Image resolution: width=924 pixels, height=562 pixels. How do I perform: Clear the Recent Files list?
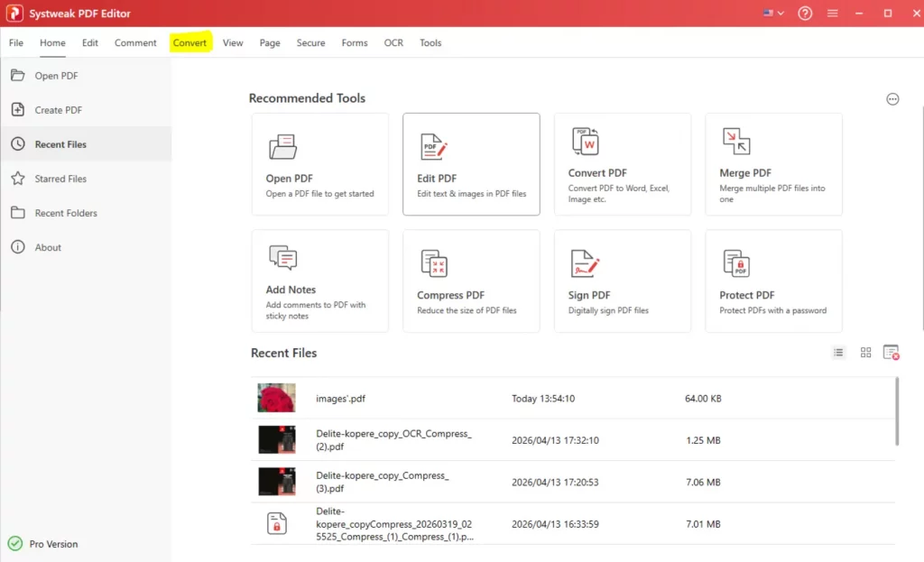[x=892, y=353]
